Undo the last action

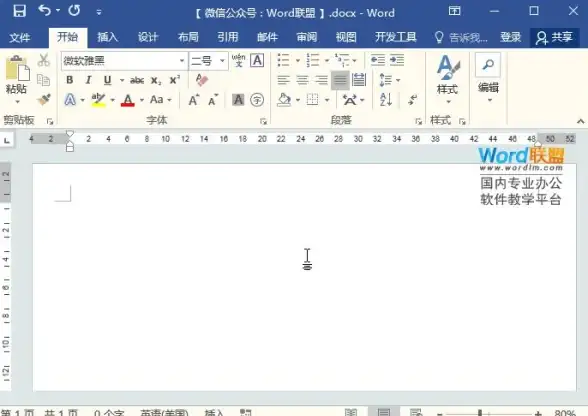point(45,11)
